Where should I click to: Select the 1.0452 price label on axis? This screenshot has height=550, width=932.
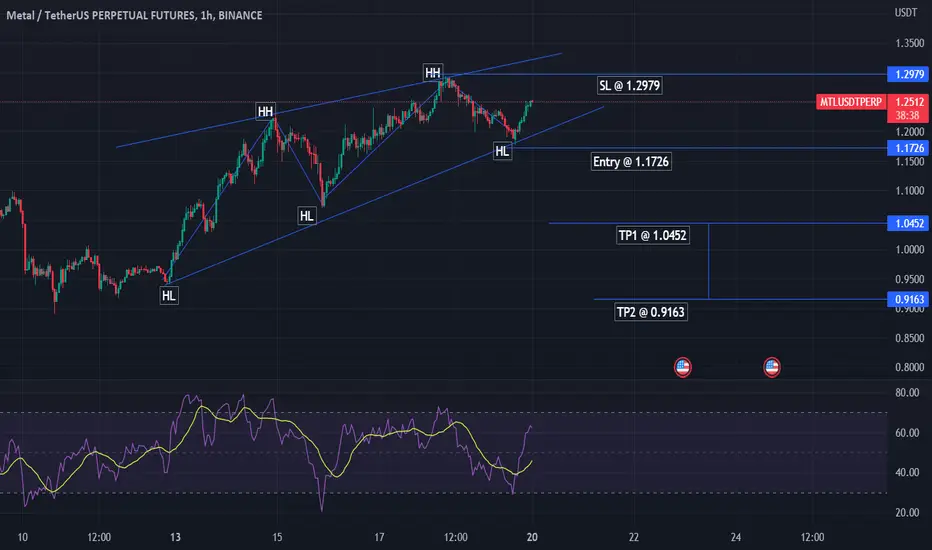(909, 224)
